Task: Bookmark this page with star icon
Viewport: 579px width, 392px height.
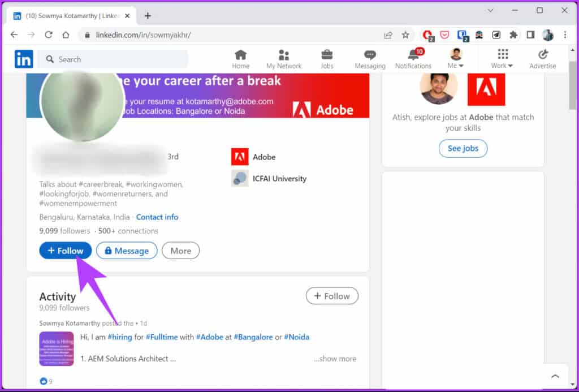Action: 405,35
